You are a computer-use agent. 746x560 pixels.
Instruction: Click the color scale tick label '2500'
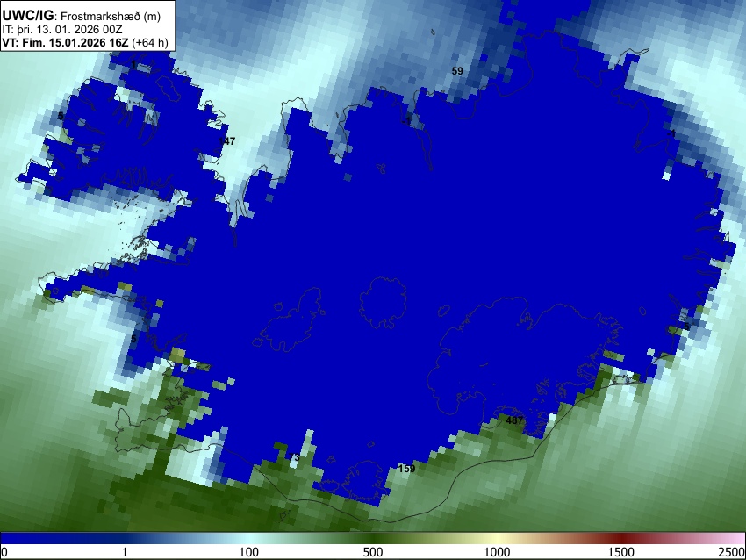[x=733, y=552]
